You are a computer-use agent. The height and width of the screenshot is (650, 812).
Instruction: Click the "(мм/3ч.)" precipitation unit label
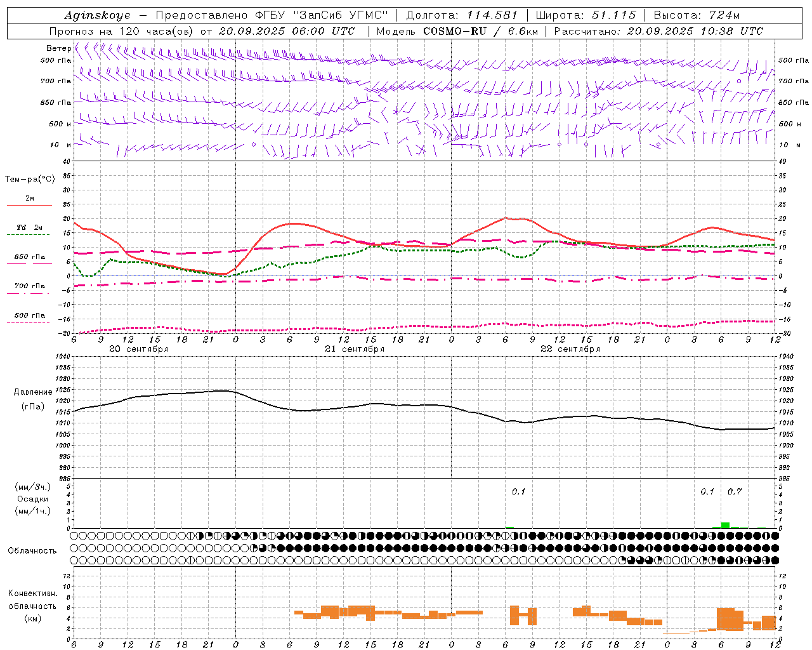tap(33, 487)
